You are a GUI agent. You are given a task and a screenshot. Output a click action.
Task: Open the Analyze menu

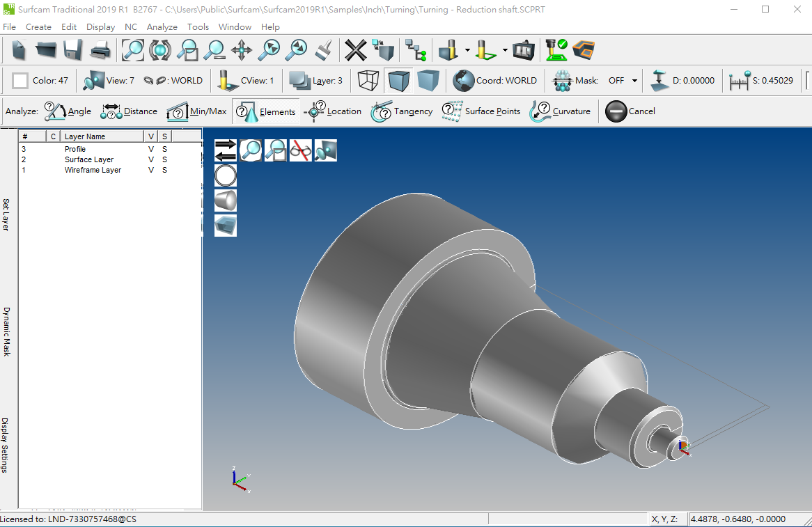tap(162, 27)
